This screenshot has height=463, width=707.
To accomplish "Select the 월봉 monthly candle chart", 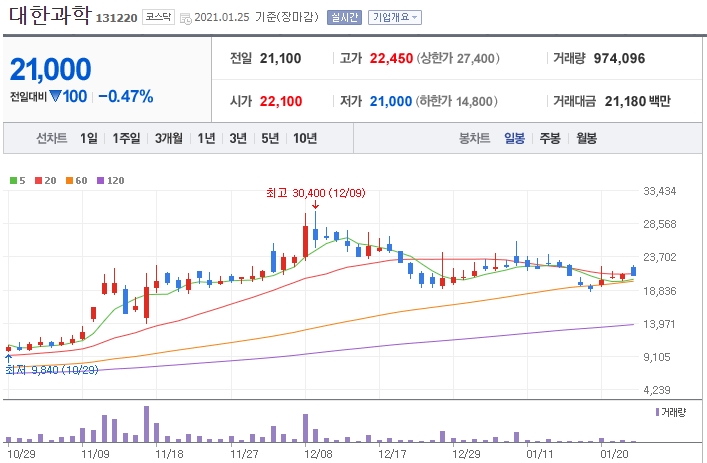I will pyautogui.click(x=586, y=138).
